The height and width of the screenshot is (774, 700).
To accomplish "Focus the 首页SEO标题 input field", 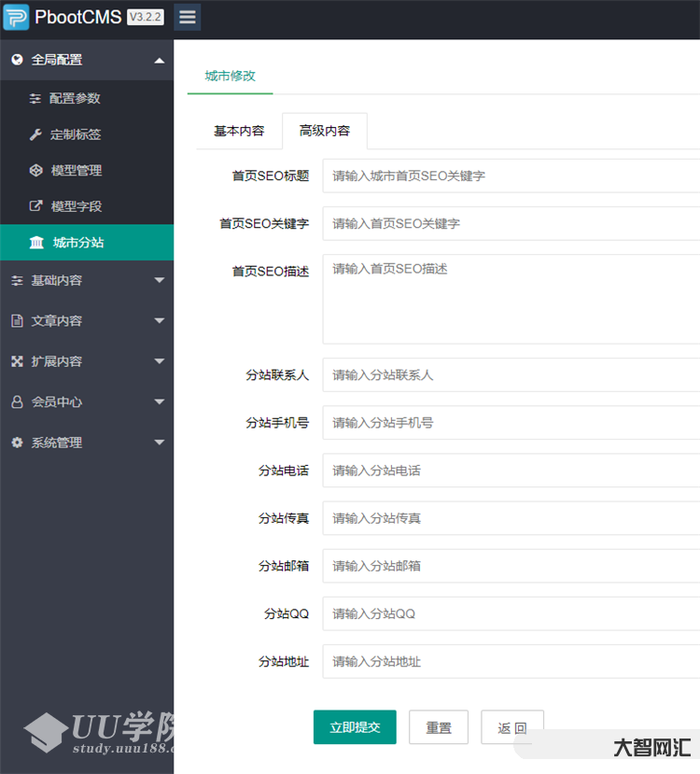I will [x=511, y=176].
